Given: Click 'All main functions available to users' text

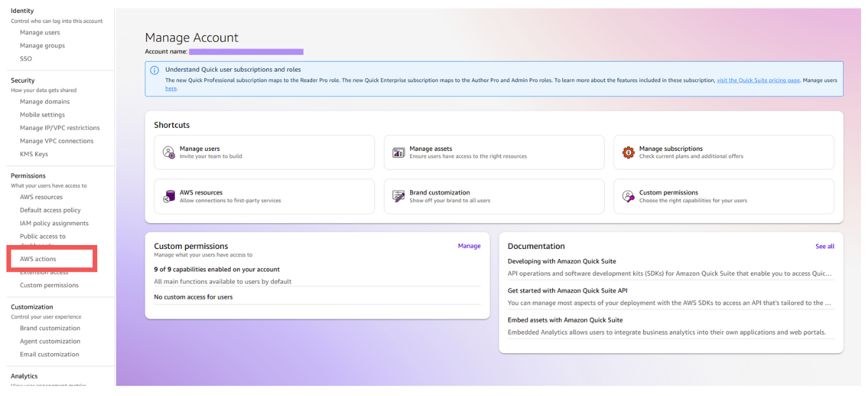Looking at the screenshot, I should [x=223, y=281].
